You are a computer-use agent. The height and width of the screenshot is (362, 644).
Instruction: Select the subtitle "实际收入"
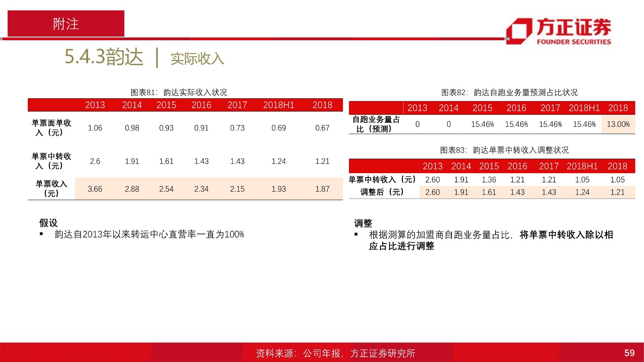(197, 59)
